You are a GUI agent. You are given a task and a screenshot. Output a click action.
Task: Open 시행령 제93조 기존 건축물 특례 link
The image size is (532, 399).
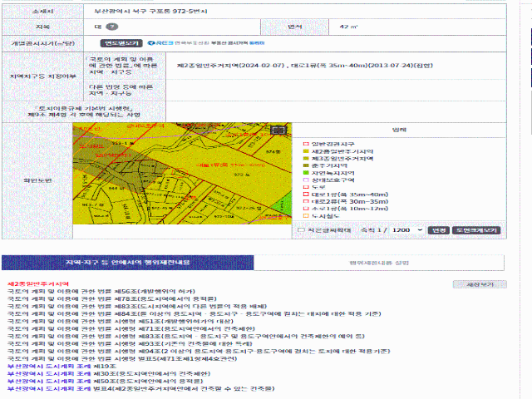click(130, 343)
